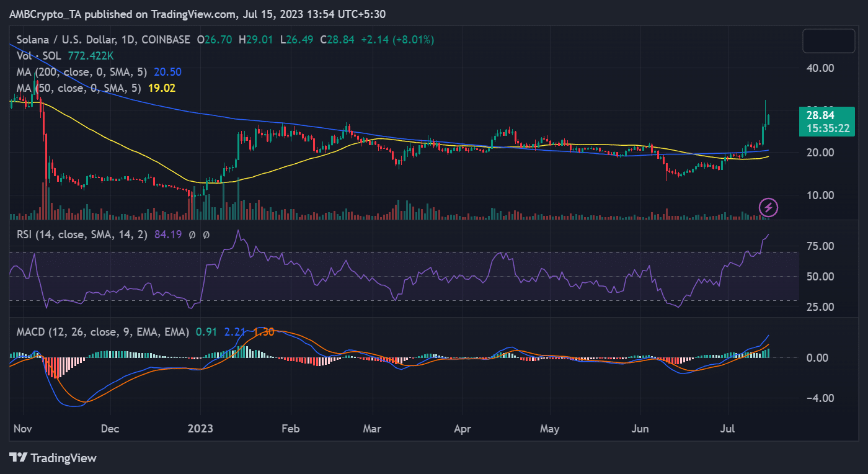Click the Jul label on time axis
The width and height of the screenshot is (868, 474).
(x=728, y=429)
